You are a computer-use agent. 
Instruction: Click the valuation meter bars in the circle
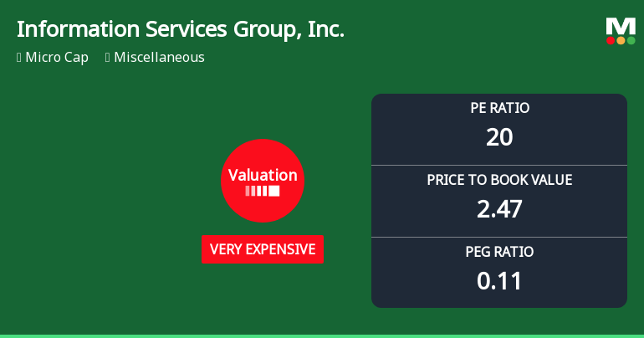(x=263, y=192)
